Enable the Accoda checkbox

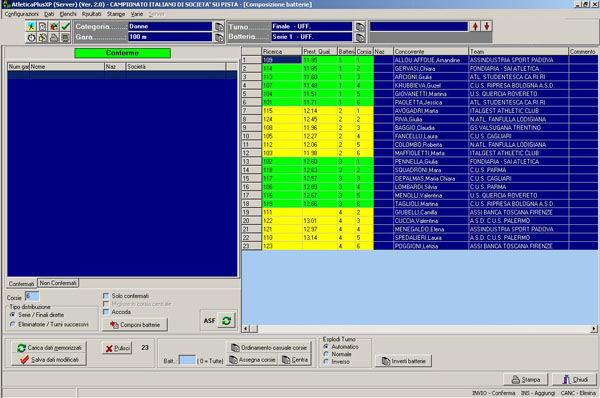106,312
